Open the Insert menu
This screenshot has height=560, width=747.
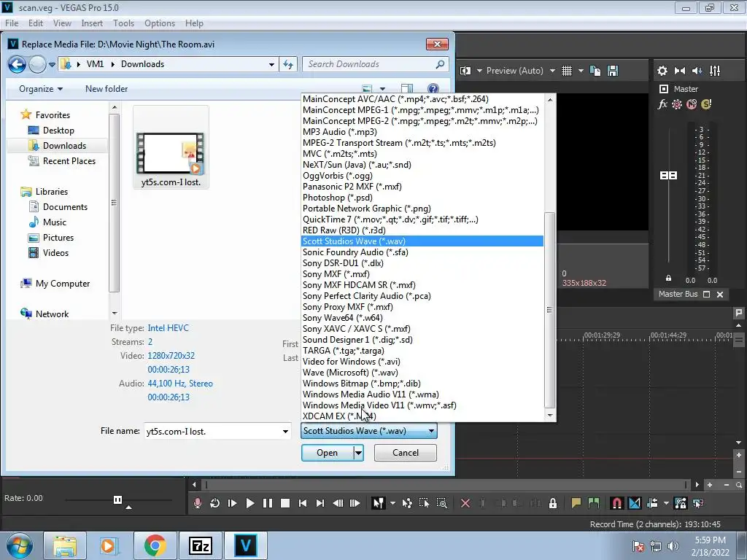[x=92, y=23]
